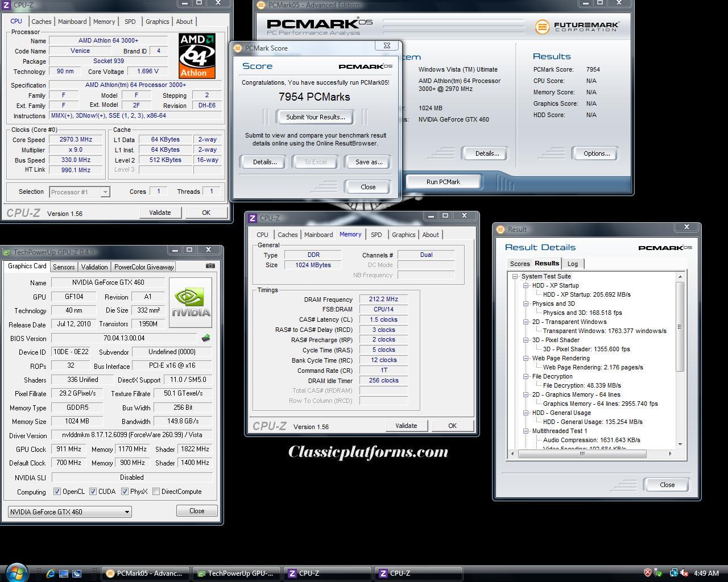Image resolution: width=728 pixels, height=582 pixels.
Task: Click Close in the Result Details window
Action: (x=667, y=485)
